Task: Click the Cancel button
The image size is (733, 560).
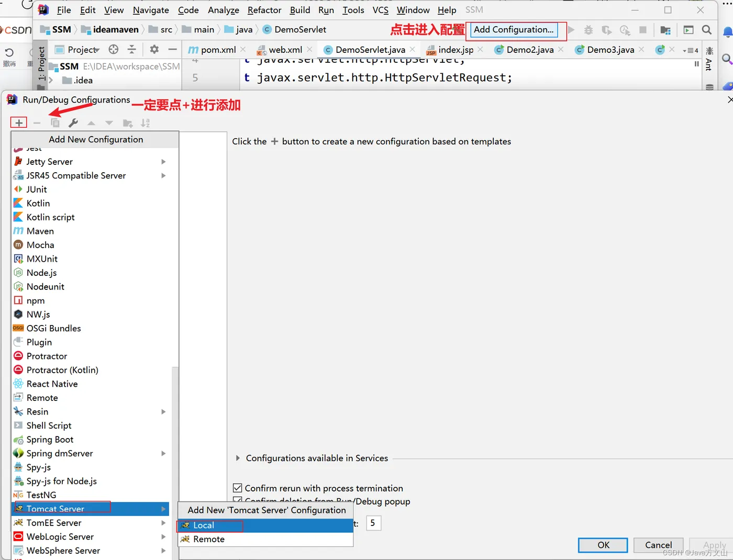Action: click(658, 545)
